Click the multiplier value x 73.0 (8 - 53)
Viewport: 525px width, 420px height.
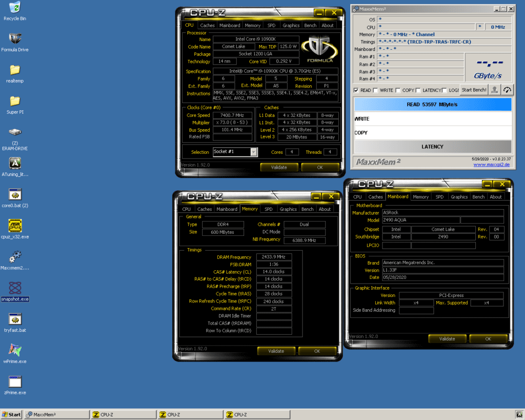point(232,123)
